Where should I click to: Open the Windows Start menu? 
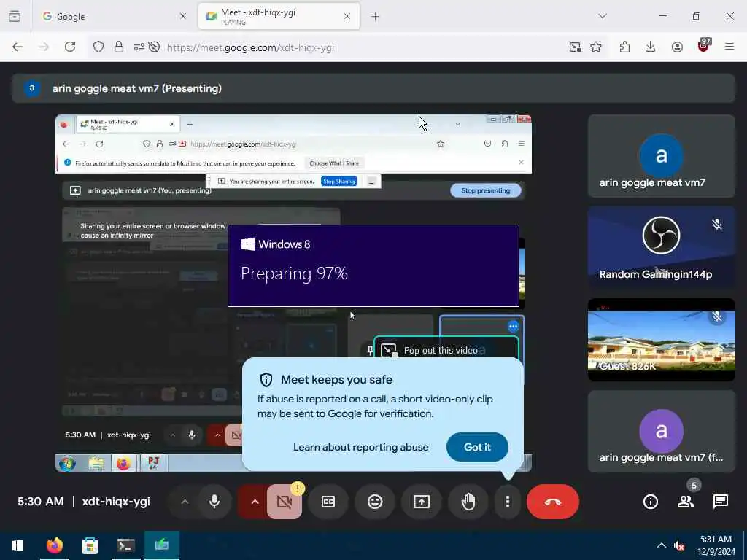(18, 545)
